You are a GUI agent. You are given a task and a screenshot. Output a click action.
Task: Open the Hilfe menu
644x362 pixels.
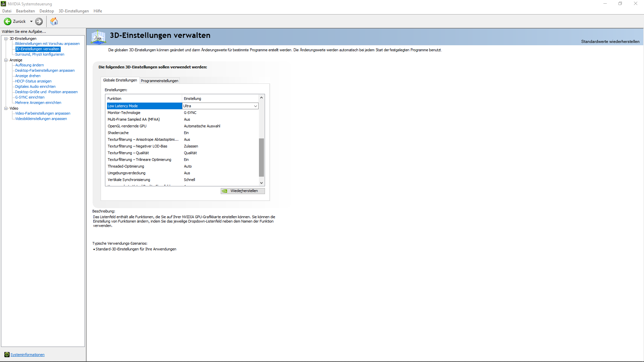98,11
